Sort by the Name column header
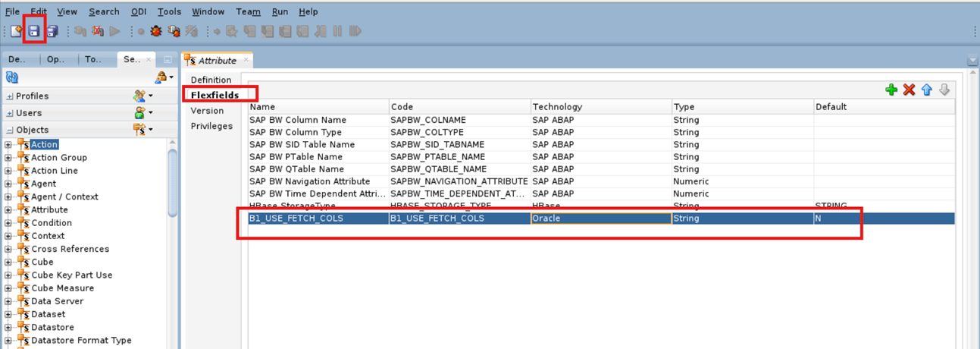 tap(318, 107)
